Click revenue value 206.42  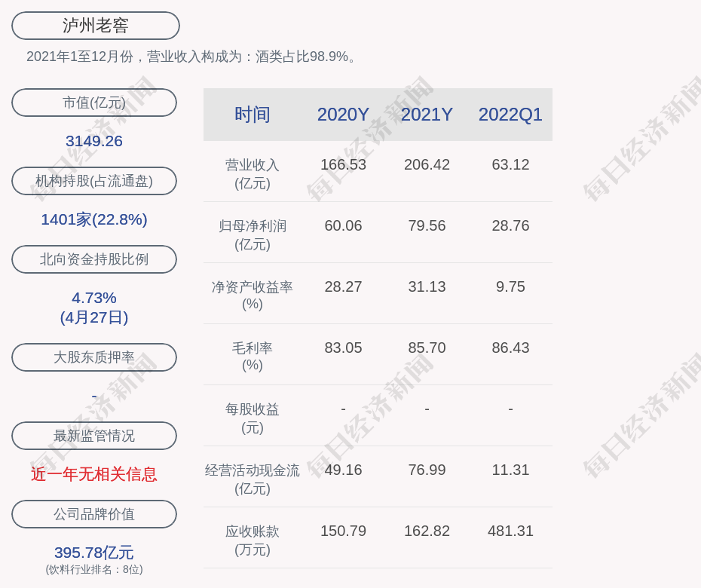(x=427, y=164)
